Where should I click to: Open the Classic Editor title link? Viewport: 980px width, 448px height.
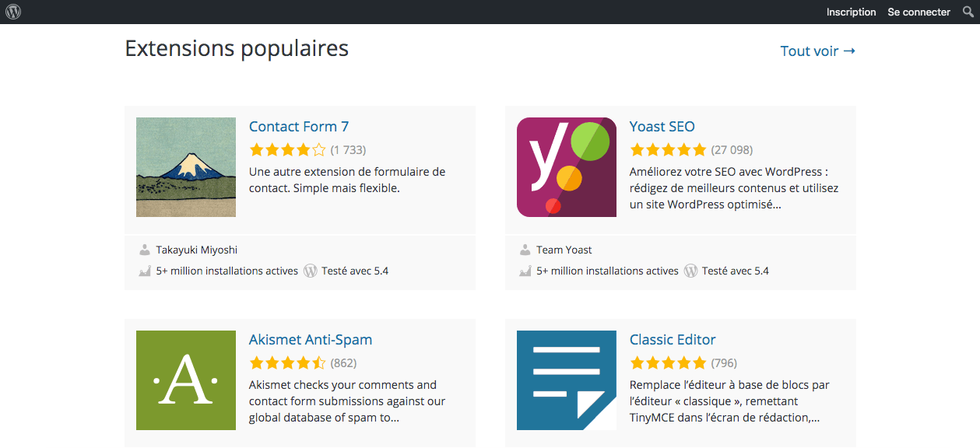[673, 339]
